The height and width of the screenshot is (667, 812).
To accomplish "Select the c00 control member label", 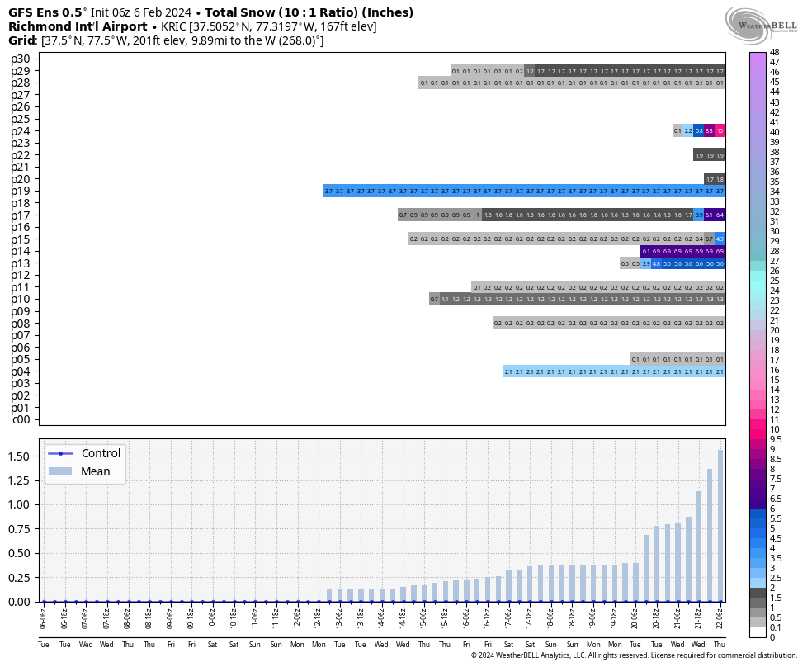I will [x=21, y=419].
